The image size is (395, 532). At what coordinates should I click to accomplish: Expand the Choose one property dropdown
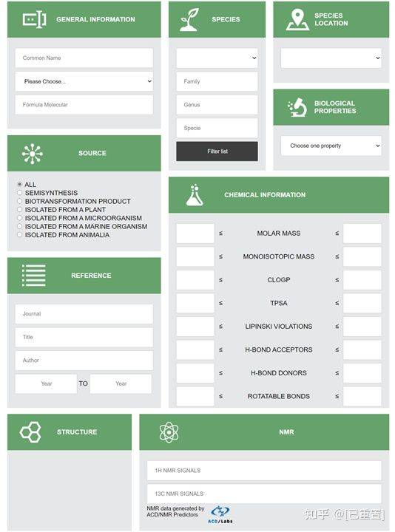click(331, 146)
